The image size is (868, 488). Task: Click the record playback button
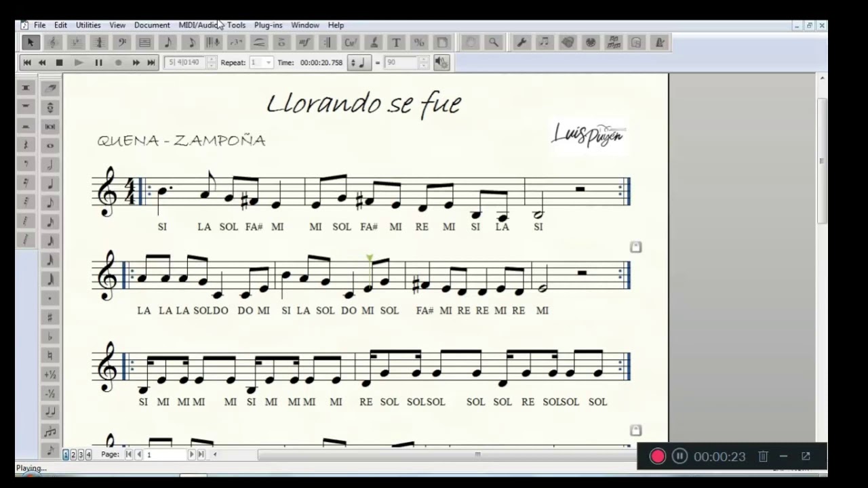coord(118,62)
